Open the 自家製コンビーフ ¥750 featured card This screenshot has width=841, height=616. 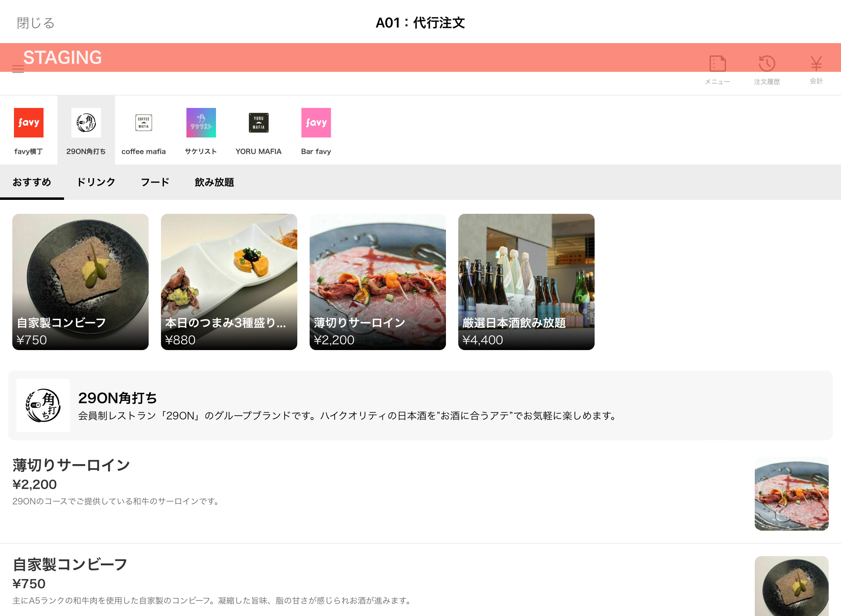click(80, 282)
